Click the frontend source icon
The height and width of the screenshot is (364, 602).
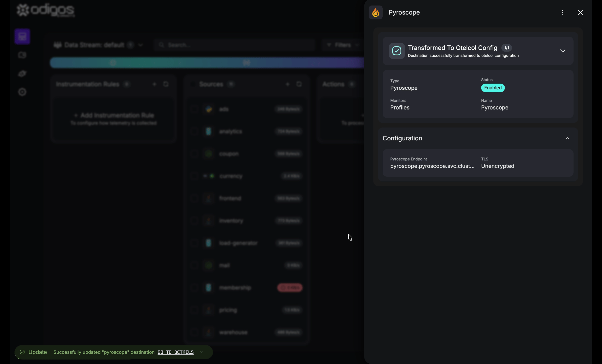click(208, 198)
